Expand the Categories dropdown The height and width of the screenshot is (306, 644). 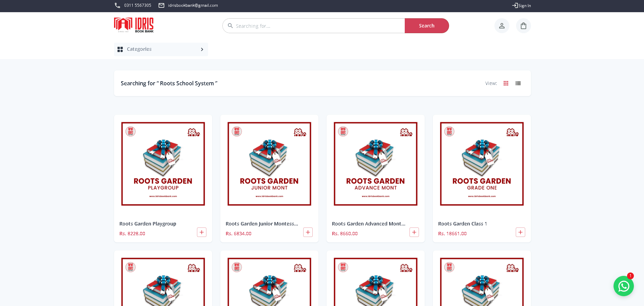coord(161,49)
